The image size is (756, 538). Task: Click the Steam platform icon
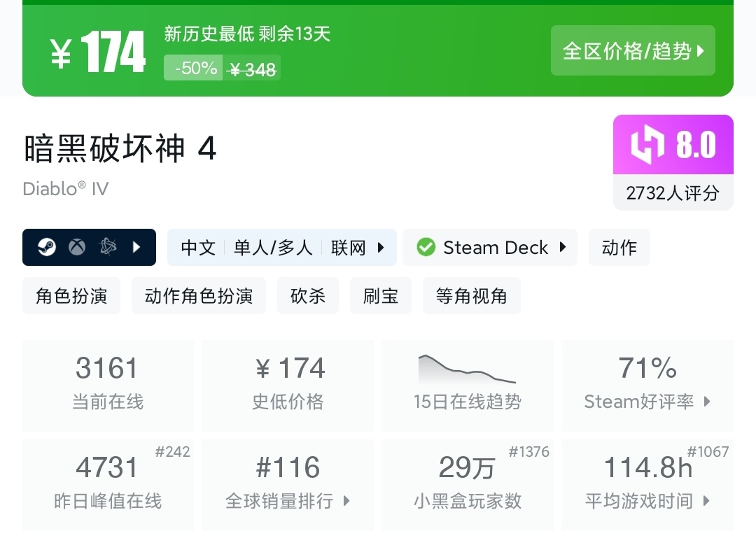point(47,247)
